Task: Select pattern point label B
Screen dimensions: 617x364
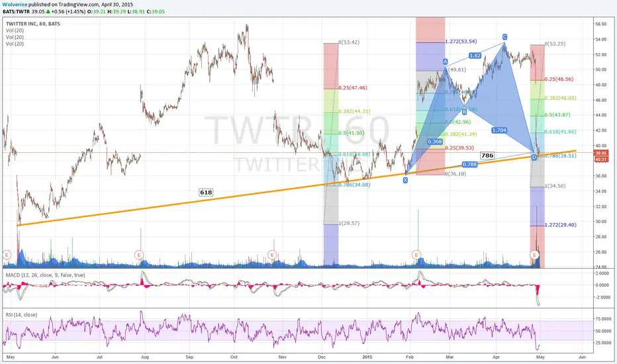Action: [464, 112]
